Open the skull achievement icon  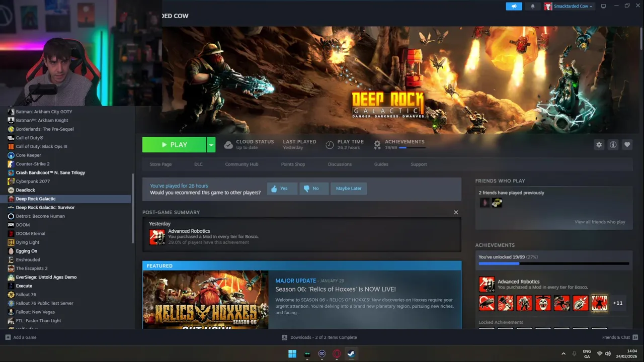543,303
